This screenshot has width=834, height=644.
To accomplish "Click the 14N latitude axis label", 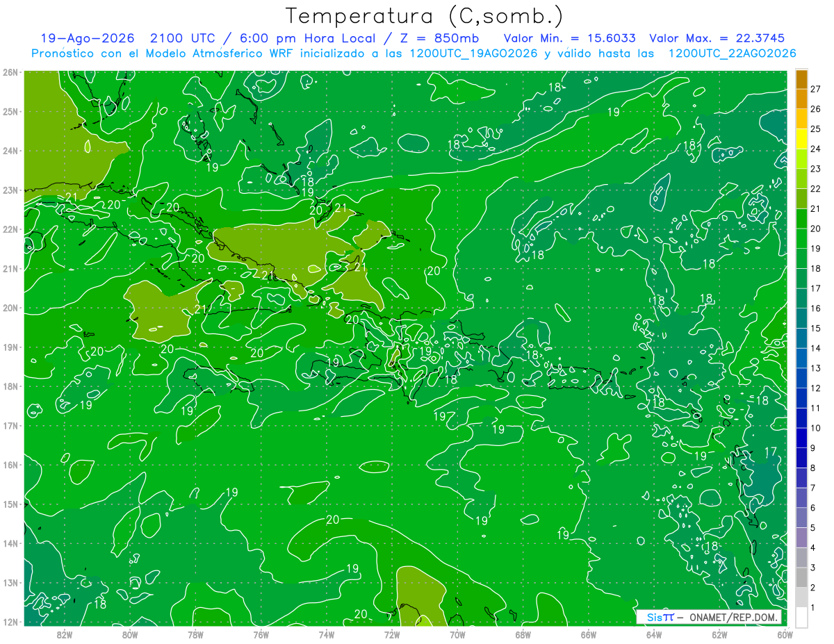I will point(10,543).
